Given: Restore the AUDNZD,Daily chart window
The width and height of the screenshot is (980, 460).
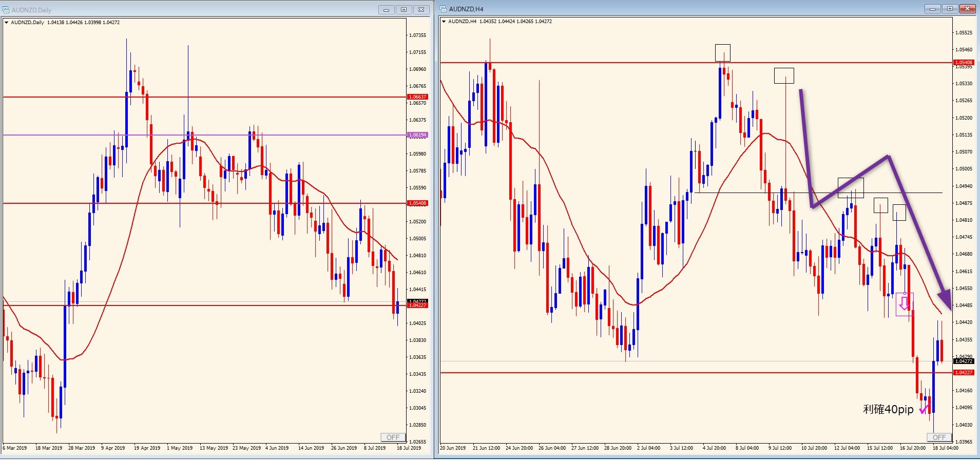Looking at the screenshot, I should click(403, 10).
